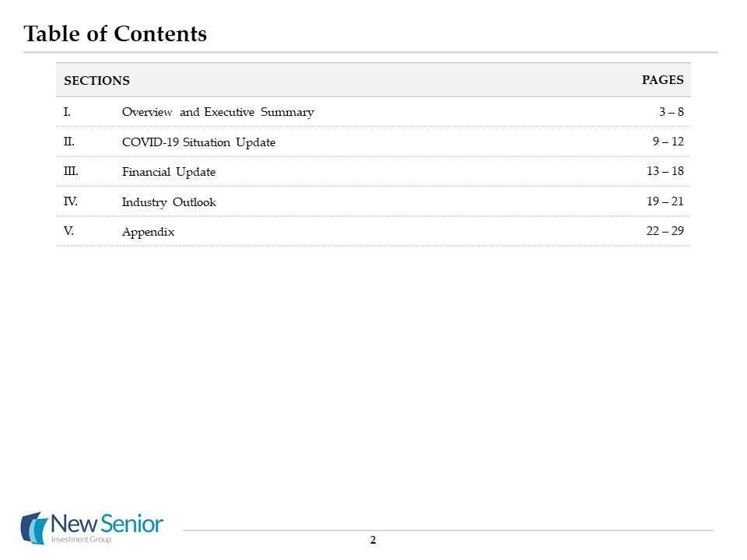Click the PAGES column header

[662, 79]
